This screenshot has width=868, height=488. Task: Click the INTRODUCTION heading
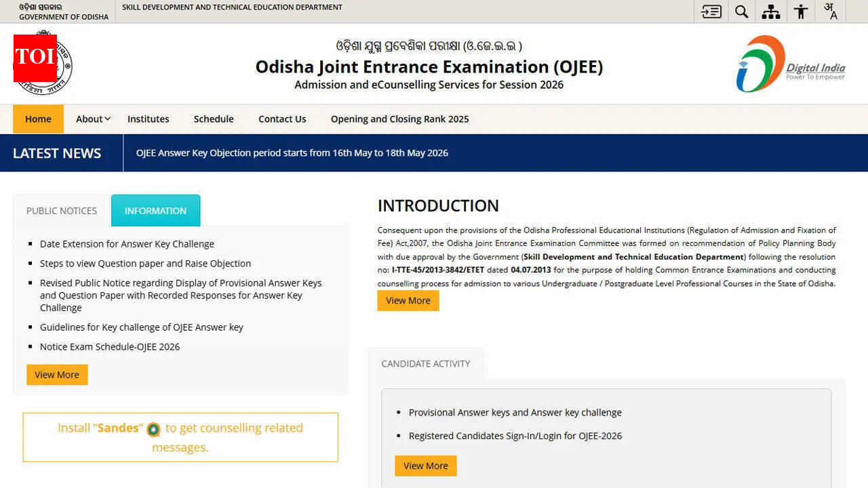tap(438, 206)
